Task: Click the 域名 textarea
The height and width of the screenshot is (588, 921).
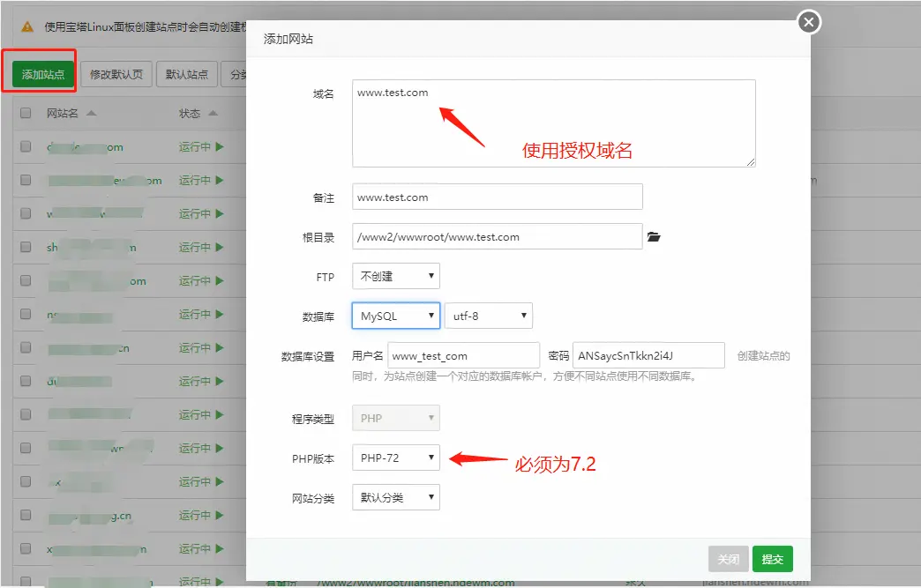Action: click(x=553, y=123)
